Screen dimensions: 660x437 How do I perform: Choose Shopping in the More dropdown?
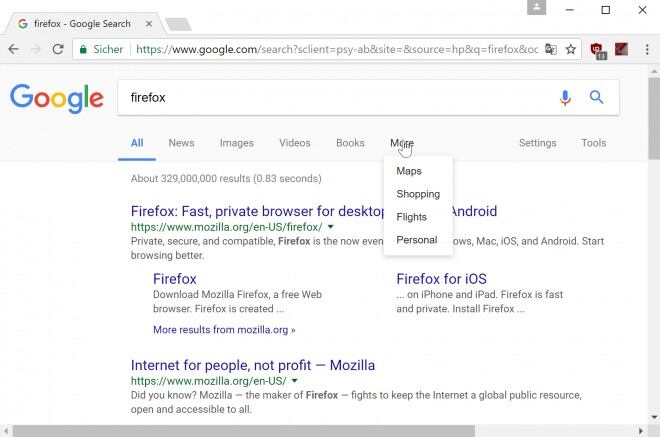[x=417, y=194]
